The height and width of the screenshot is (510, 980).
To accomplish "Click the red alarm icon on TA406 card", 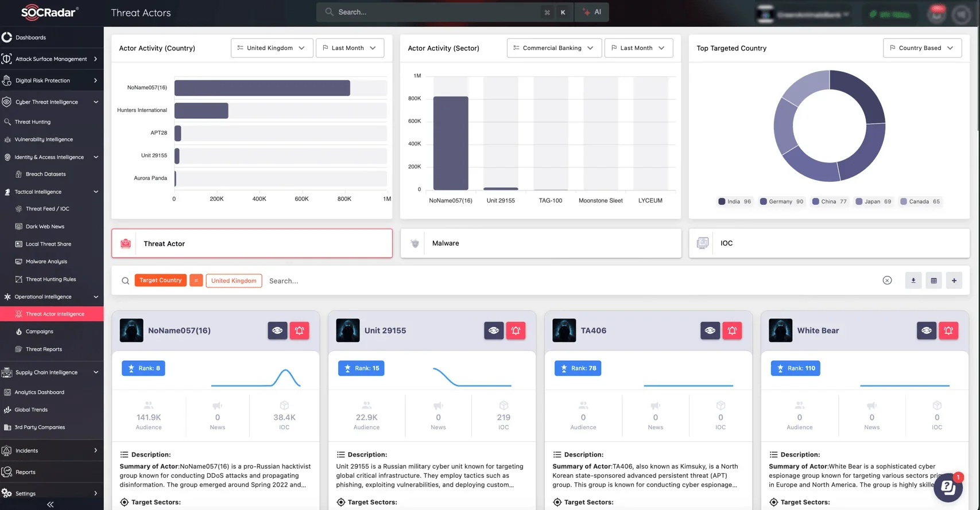I will point(732,330).
